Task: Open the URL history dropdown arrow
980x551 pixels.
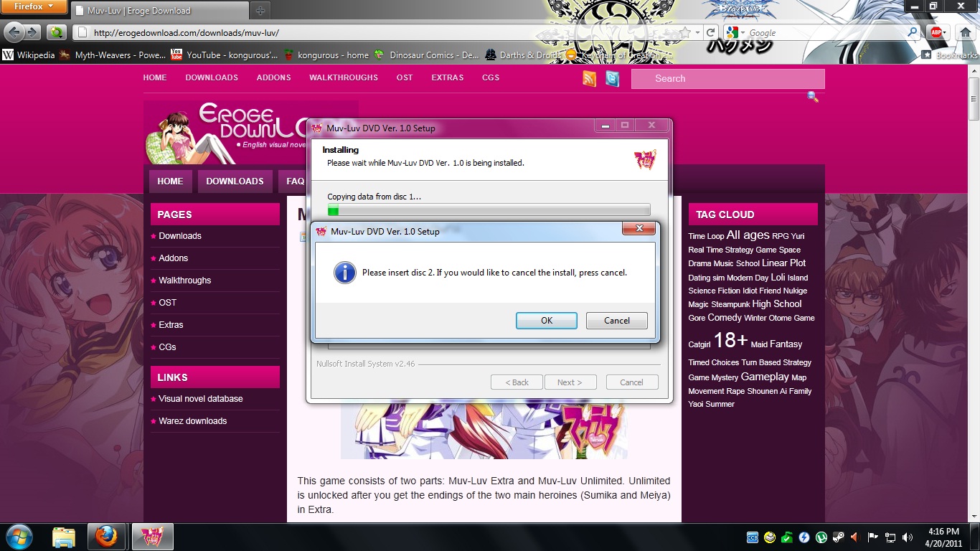Action: click(698, 33)
